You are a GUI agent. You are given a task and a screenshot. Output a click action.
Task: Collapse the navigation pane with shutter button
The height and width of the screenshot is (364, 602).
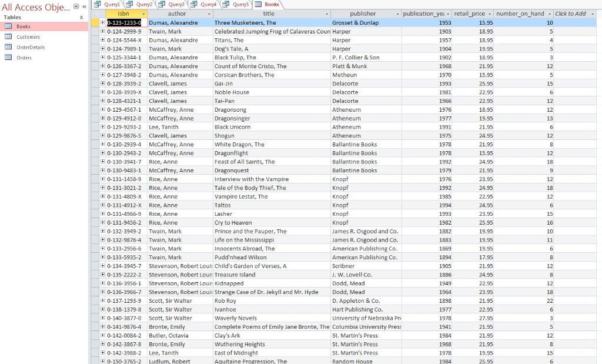point(84,6)
